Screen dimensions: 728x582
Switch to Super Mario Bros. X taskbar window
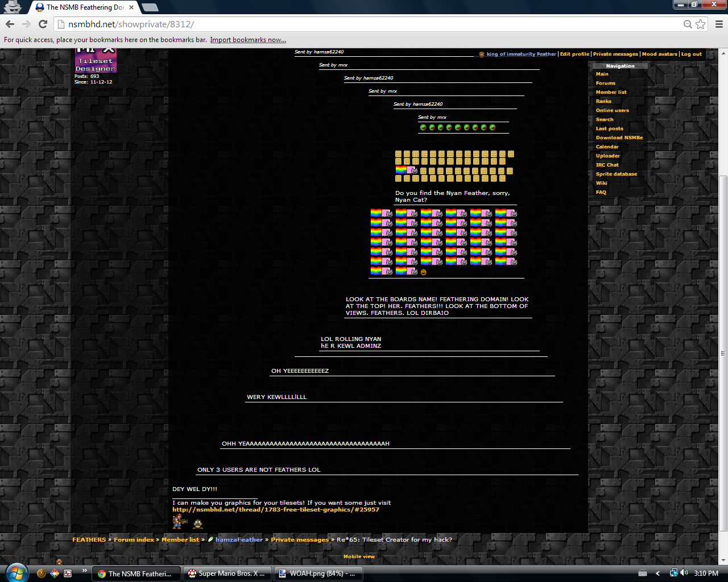227,573
